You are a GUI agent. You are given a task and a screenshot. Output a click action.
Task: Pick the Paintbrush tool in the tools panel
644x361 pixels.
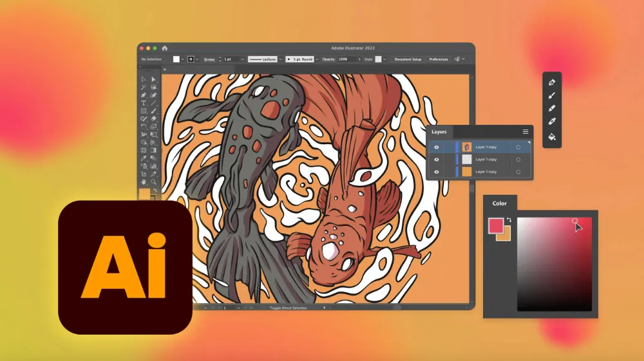click(x=154, y=111)
